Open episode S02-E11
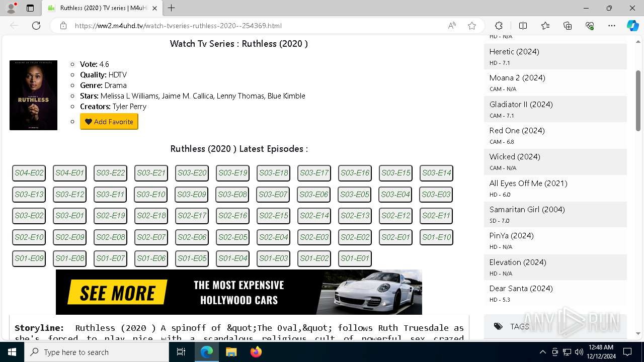Image resolution: width=644 pixels, height=362 pixels. (437, 216)
